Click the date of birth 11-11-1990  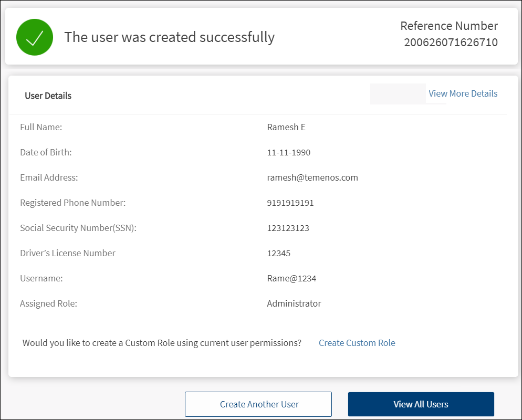pos(288,153)
